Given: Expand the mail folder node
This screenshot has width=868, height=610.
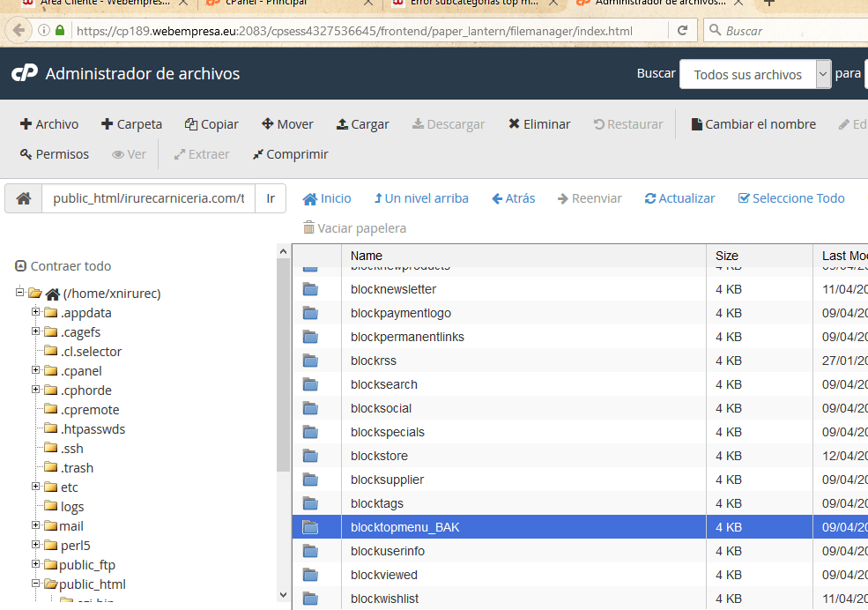Looking at the screenshot, I should [35, 524].
